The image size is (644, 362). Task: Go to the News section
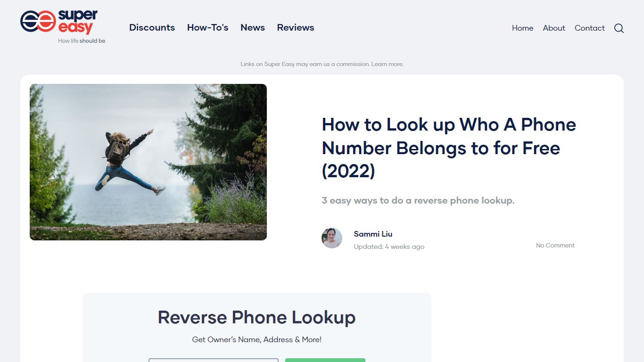coord(253,27)
